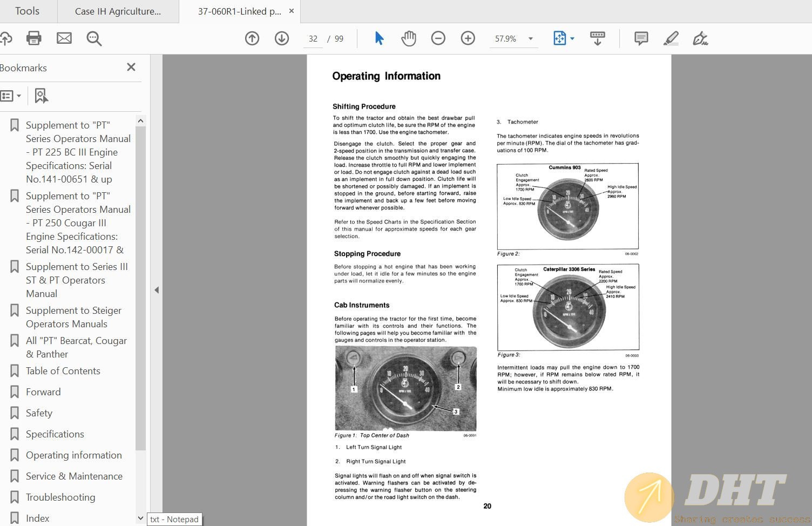
Task: Print the document with printer icon
Action: 34,38
